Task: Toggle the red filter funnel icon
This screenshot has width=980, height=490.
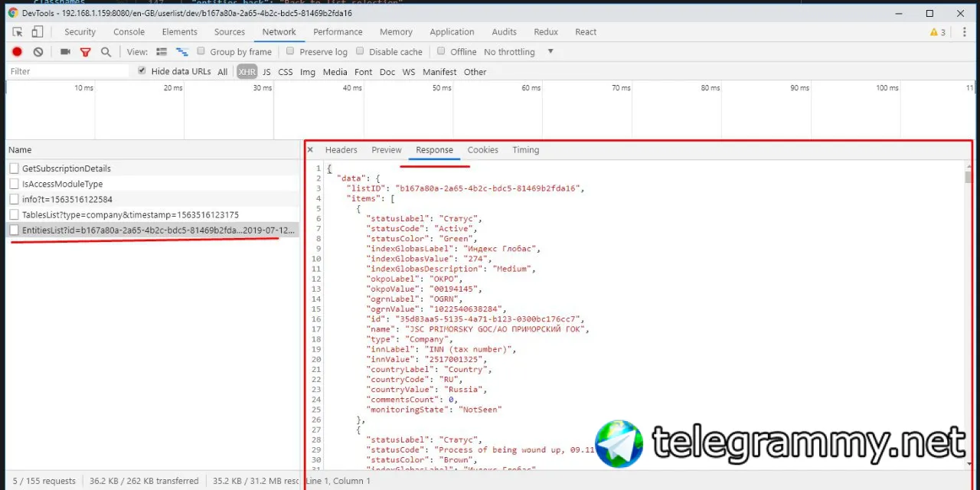Action: [85, 52]
